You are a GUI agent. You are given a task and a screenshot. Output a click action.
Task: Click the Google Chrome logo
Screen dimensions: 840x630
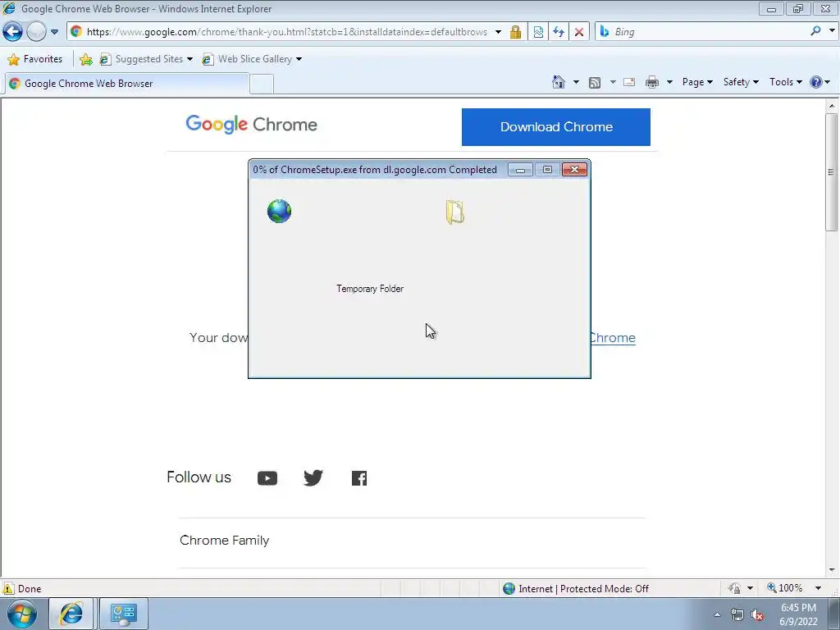[251, 125]
